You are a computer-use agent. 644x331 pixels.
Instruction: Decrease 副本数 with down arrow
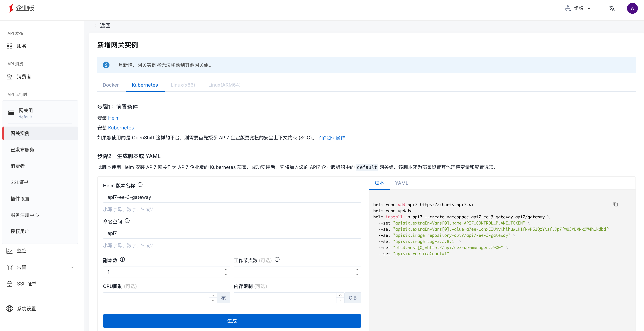(226, 275)
